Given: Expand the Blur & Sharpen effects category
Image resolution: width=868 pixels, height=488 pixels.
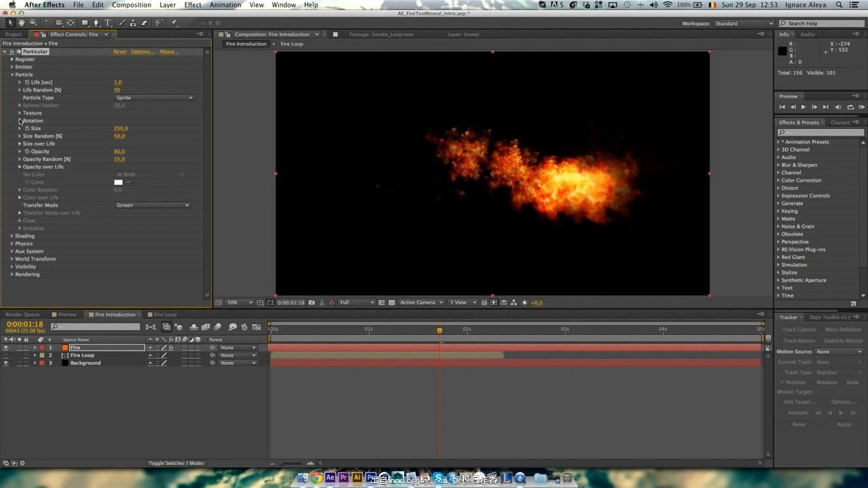Looking at the screenshot, I should pyautogui.click(x=778, y=165).
